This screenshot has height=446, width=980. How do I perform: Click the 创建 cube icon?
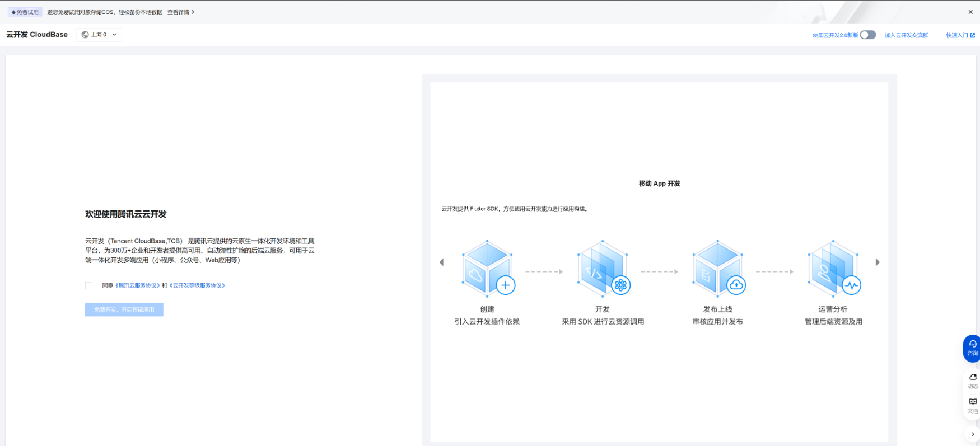[x=487, y=269]
